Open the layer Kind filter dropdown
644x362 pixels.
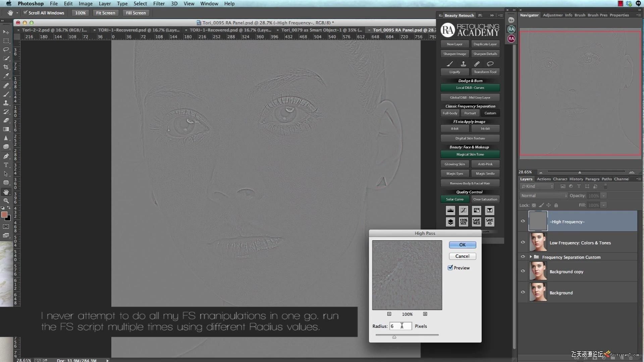tap(537, 186)
